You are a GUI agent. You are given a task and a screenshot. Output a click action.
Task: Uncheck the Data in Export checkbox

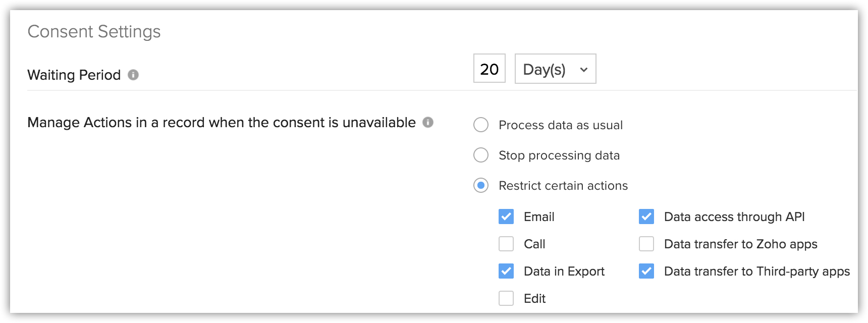506,271
